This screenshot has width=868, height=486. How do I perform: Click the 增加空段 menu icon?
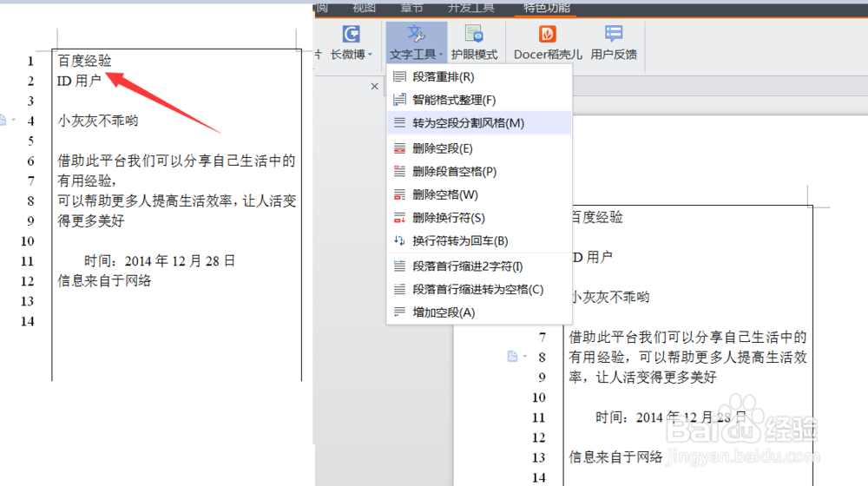coord(399,312)
